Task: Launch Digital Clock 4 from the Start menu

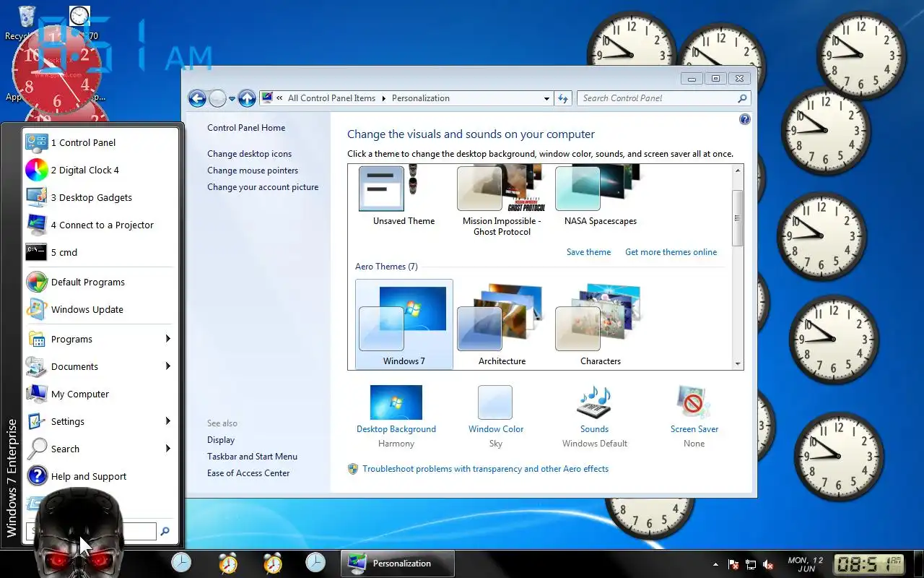Action: (x=101, y=170)
